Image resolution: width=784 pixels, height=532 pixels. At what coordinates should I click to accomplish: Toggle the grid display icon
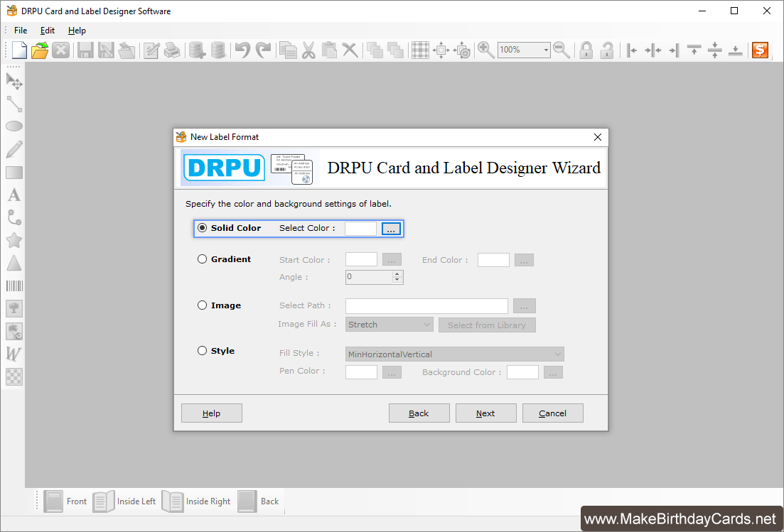[x=420, y=50]
